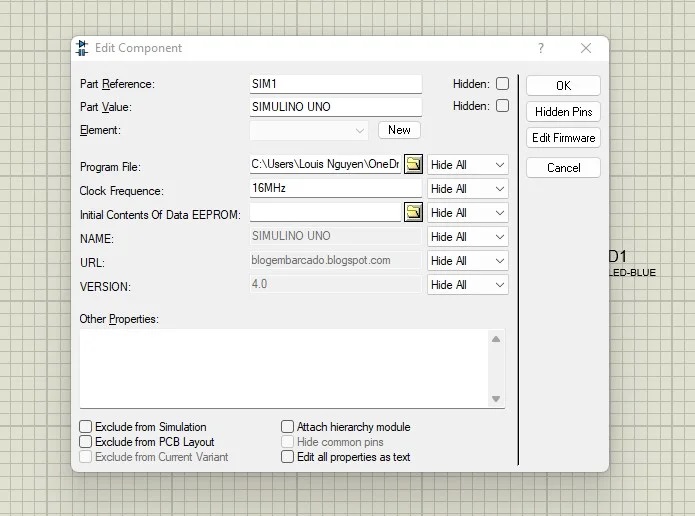Screen dimensions: 695x516
Task: Toggle Hidden checkbox for Part Reference
Action: [502, 84]
